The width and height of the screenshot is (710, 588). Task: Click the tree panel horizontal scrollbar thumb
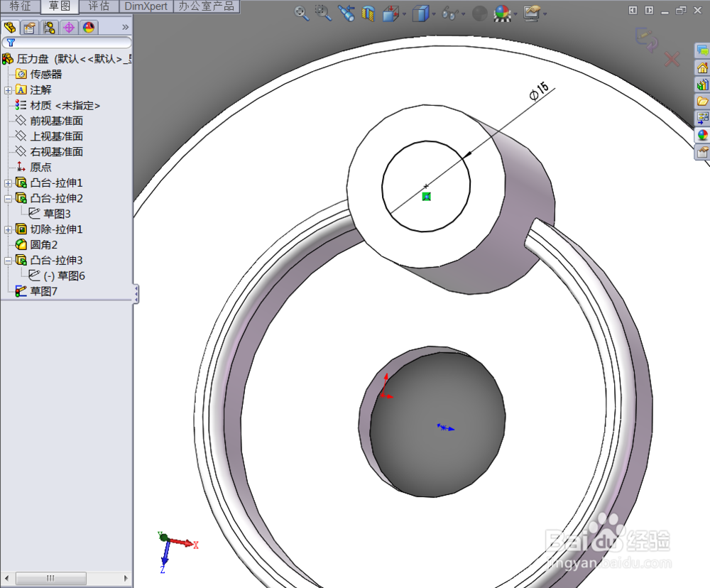click(50, 578)
